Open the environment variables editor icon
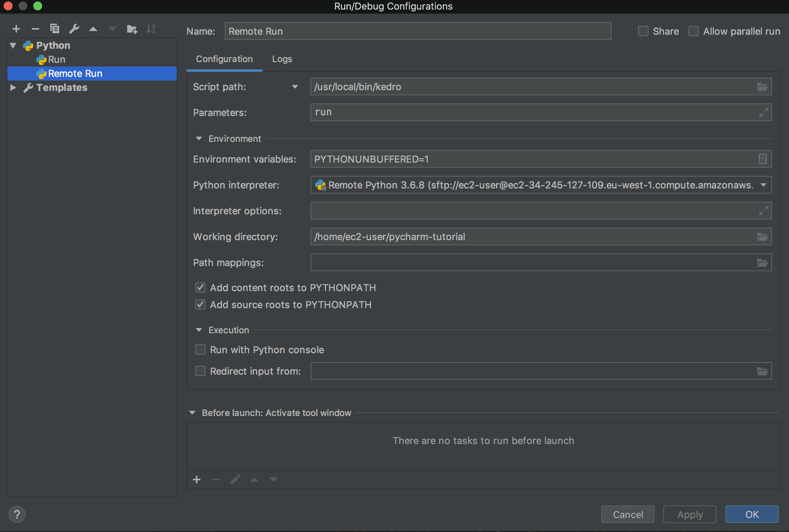The width and height of the screenshot is (789, 532). (x=762, y=159)
